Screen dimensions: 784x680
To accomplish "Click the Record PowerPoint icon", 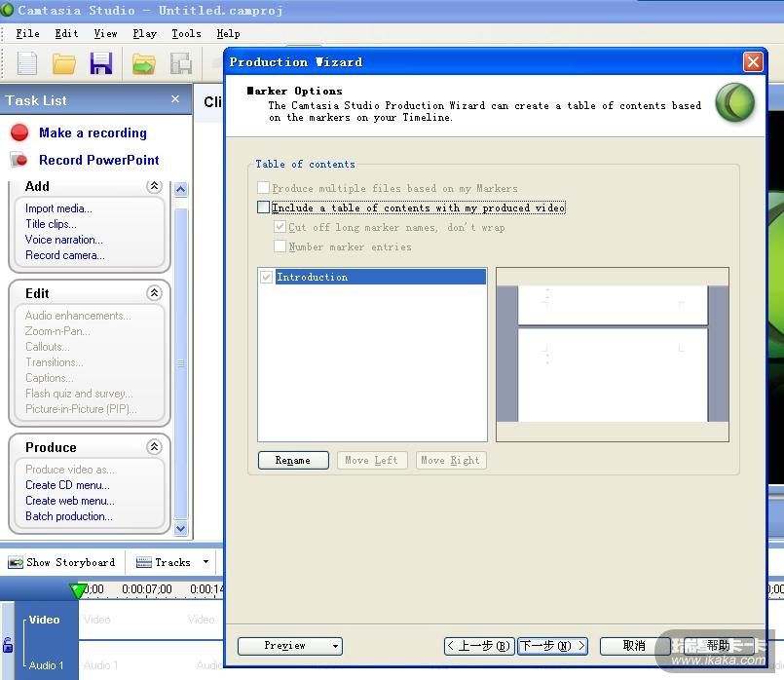I will (x=19, y=160).
